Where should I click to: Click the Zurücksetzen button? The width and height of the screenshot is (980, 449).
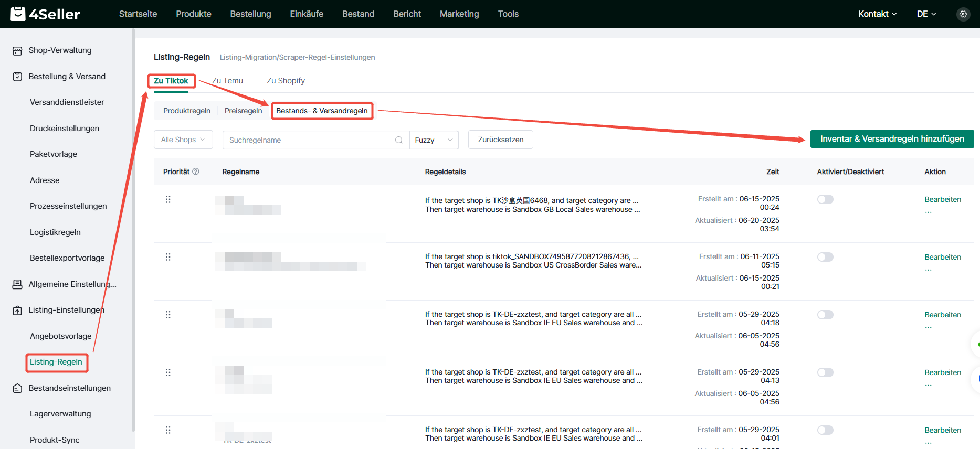point(501,140)
